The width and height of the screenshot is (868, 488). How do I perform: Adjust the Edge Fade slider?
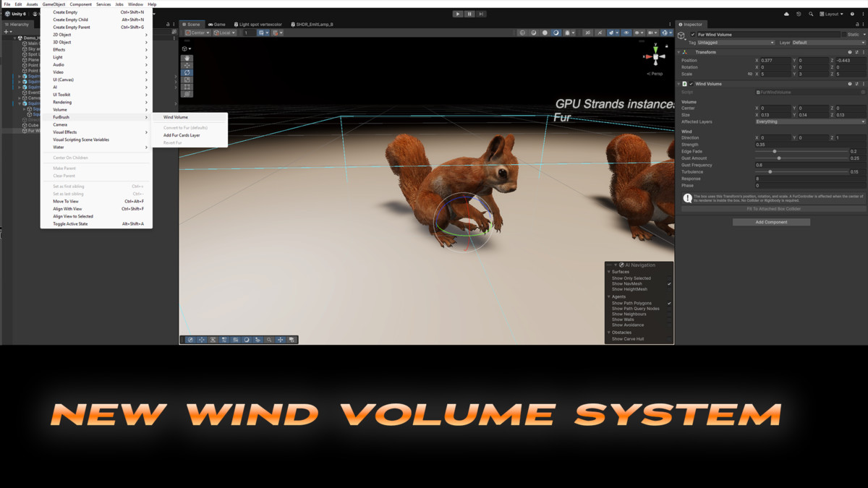800,152
